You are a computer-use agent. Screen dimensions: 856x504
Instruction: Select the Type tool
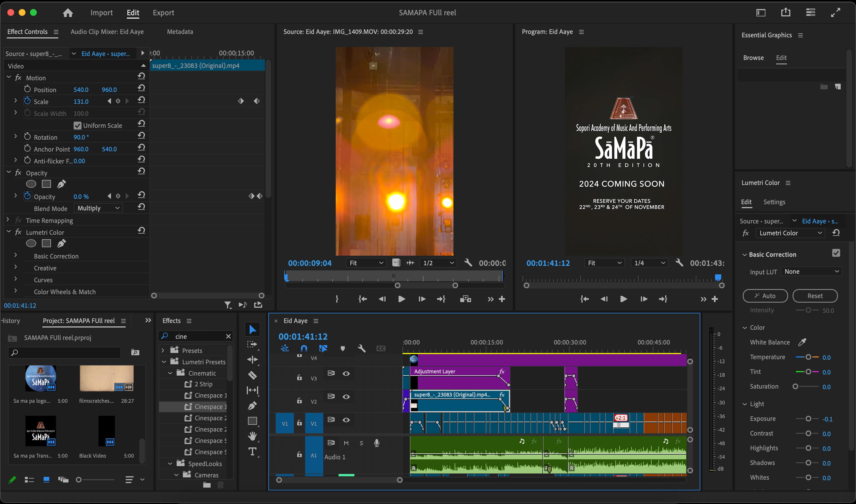pyautogui.click(x=252, y=452)
